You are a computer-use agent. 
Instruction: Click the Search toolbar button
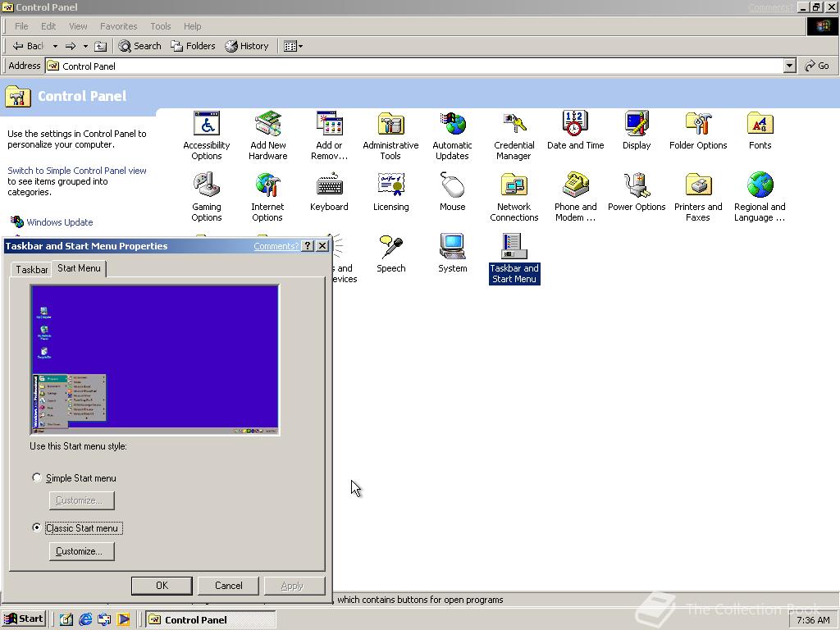point(139,46)
